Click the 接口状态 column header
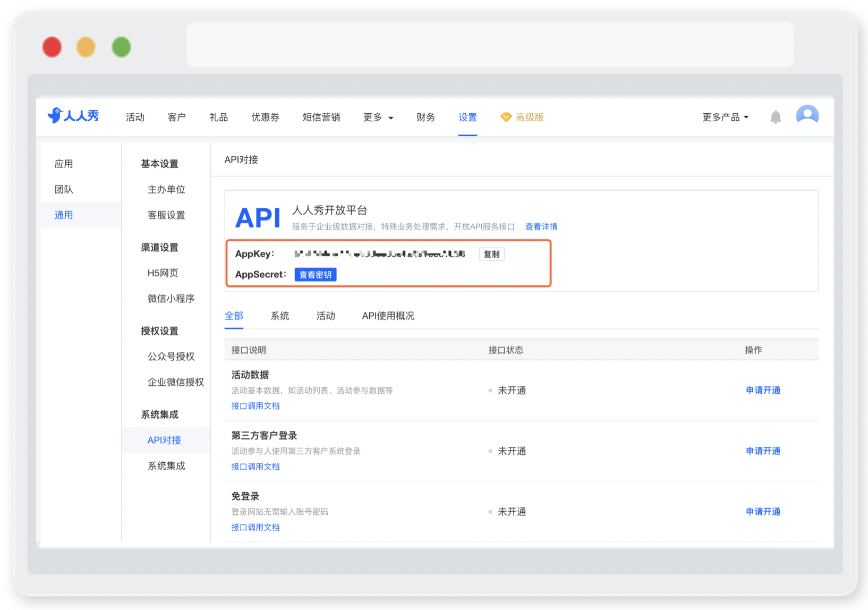Image resolution: width=868 pixels, height=610 pixels. (x=506, y=350)
